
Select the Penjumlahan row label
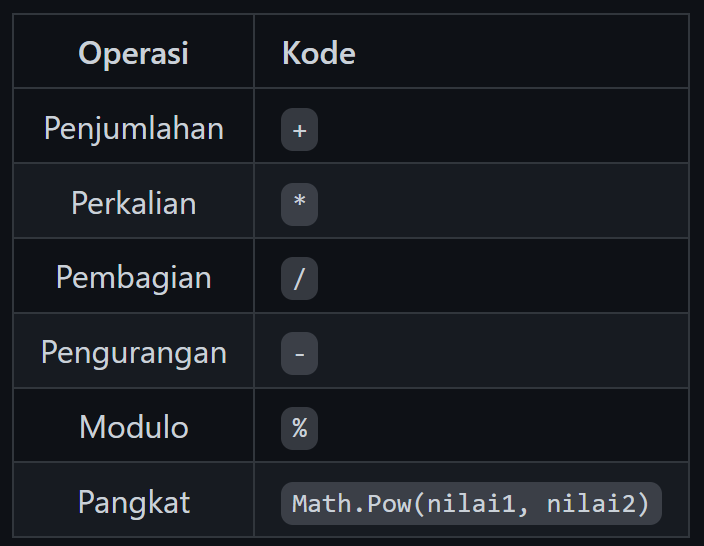(133, 128)
